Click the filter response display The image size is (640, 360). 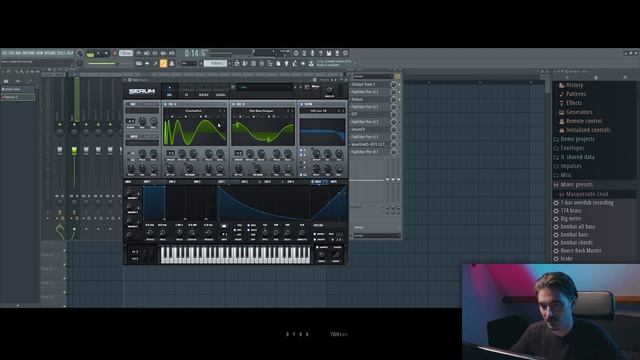[322, 132]
